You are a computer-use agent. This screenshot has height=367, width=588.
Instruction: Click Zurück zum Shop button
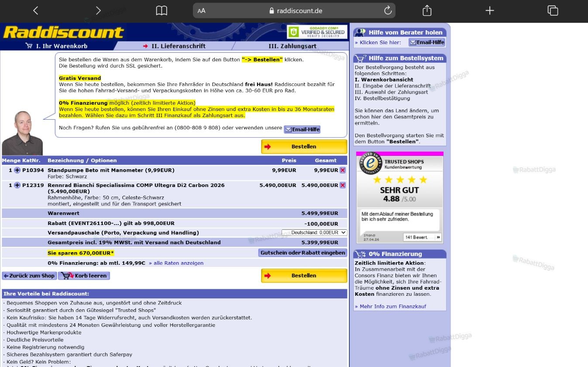tap(29, 276)
